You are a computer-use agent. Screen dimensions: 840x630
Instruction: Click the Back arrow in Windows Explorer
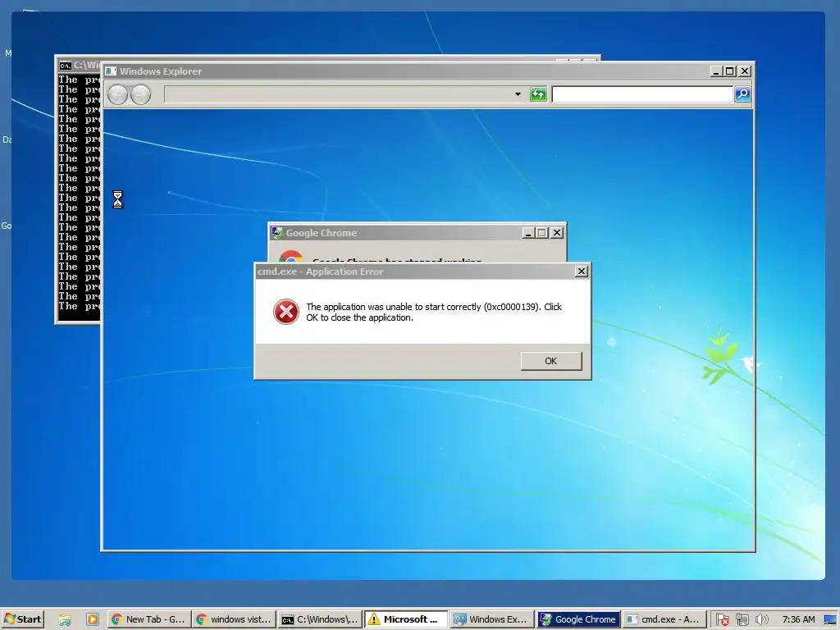pyautogui.click(x=118, y=95)
